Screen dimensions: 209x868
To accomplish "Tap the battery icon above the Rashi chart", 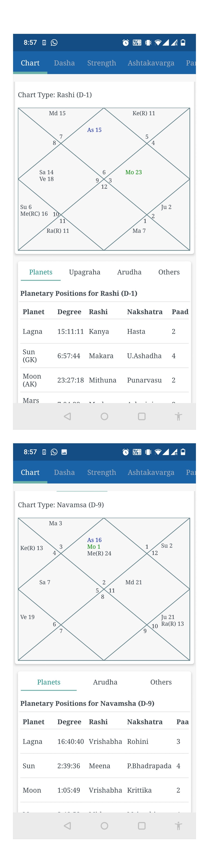I will click(183, 43).
